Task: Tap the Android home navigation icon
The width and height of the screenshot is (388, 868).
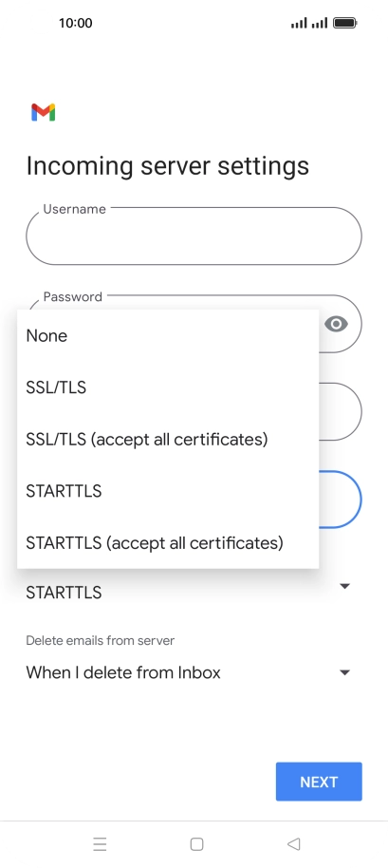Action: coord(196,843)
